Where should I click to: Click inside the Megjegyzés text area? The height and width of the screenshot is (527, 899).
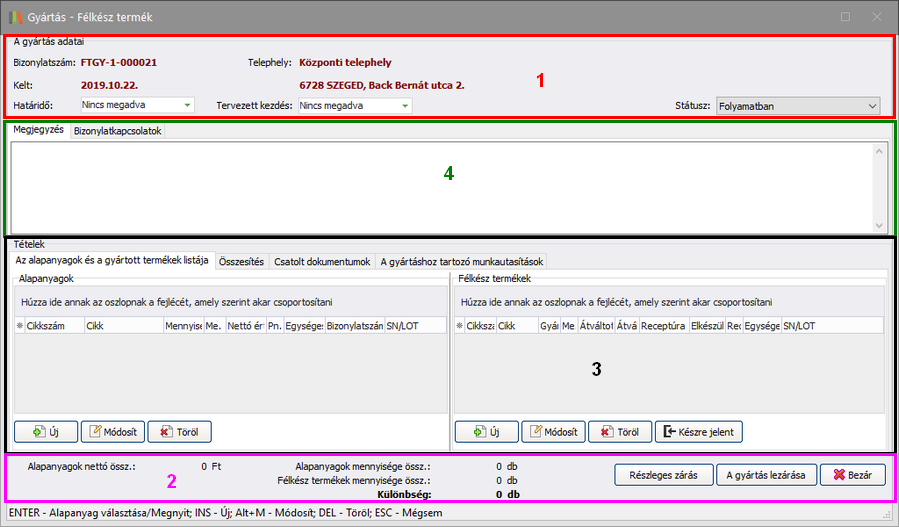click(x=440, y=187)
